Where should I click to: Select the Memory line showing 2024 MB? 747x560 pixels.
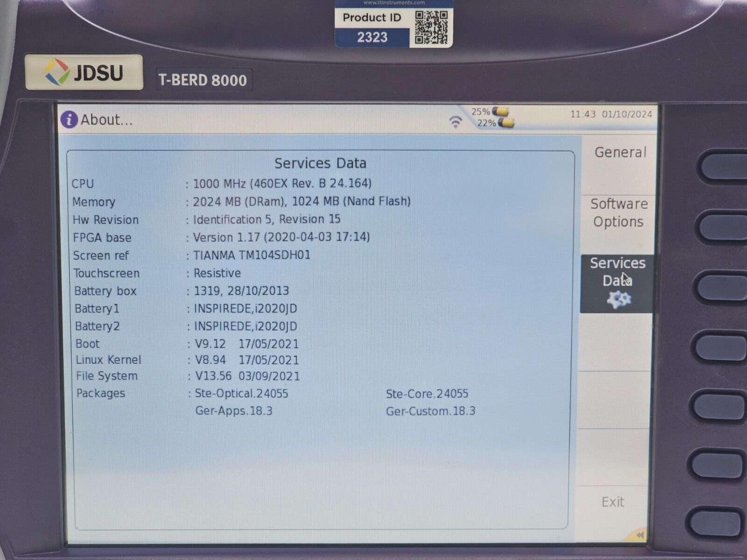[x=233, y=202]
